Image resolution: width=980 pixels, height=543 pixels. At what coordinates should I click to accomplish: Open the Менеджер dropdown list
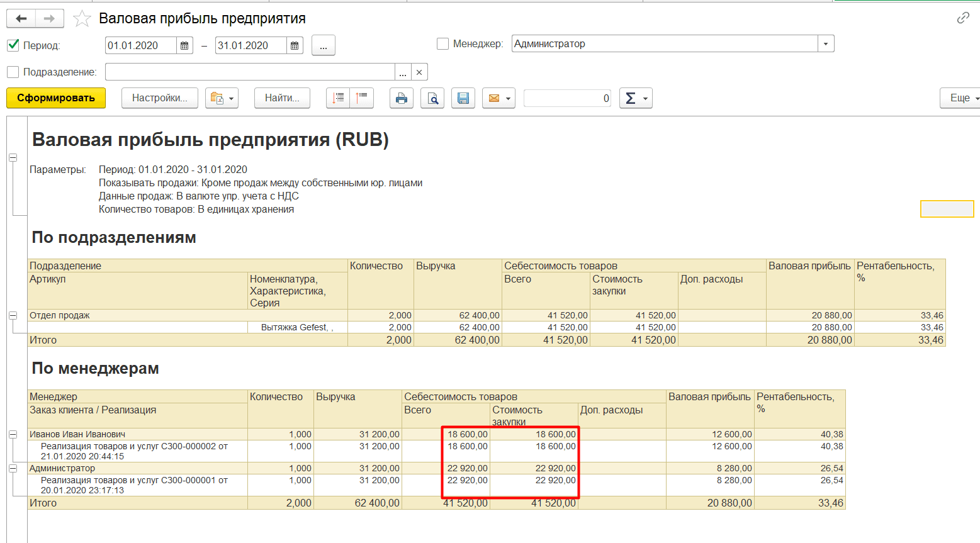(826, 44)
